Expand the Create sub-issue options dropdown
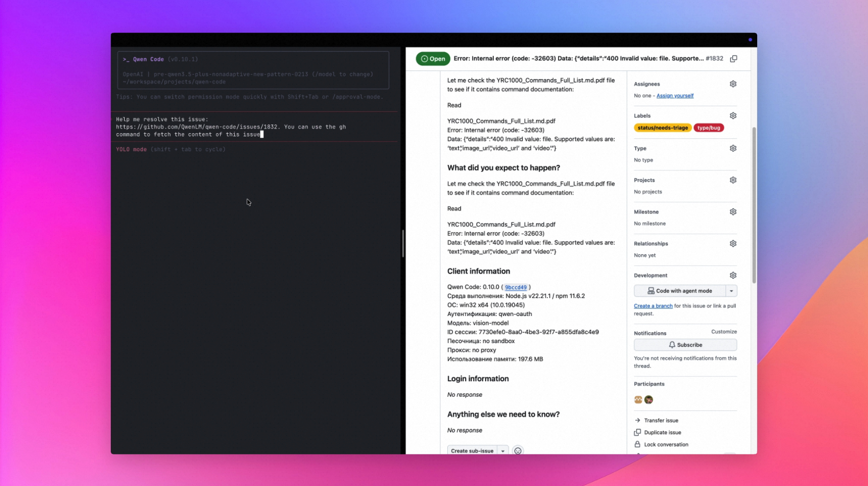Image resolution: width=868 pixels, height=486 pixels. (503, 450)
